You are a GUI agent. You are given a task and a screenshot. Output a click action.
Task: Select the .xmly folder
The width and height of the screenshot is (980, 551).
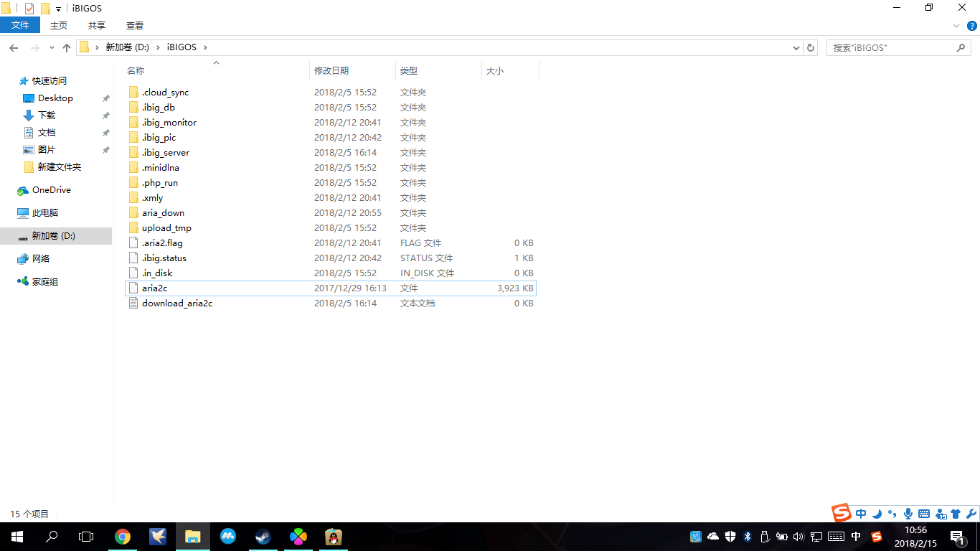click(x=152, y=198)
